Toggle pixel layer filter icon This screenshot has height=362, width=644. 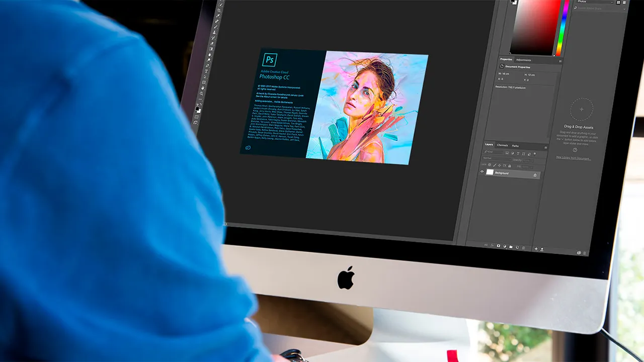coord(507,153)
